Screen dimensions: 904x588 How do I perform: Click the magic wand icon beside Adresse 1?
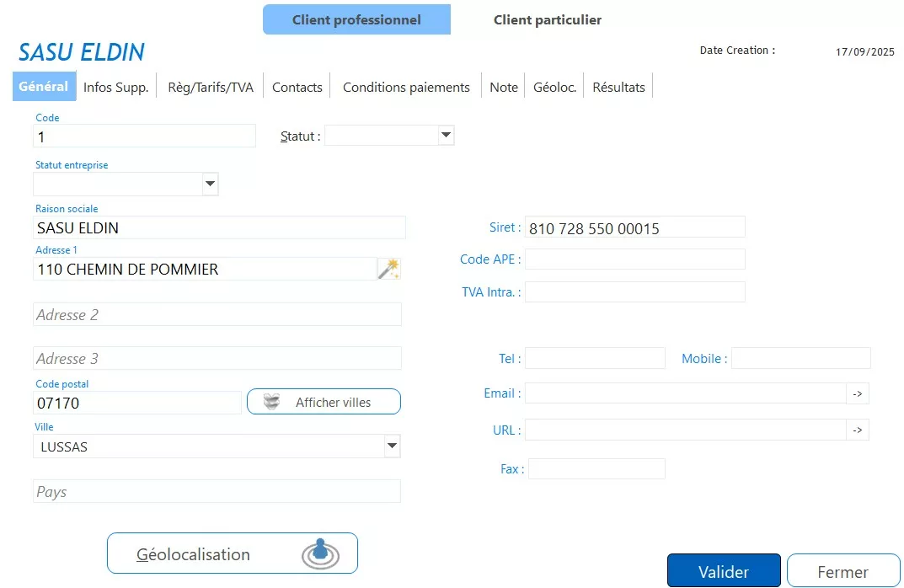tap(388, 269)
